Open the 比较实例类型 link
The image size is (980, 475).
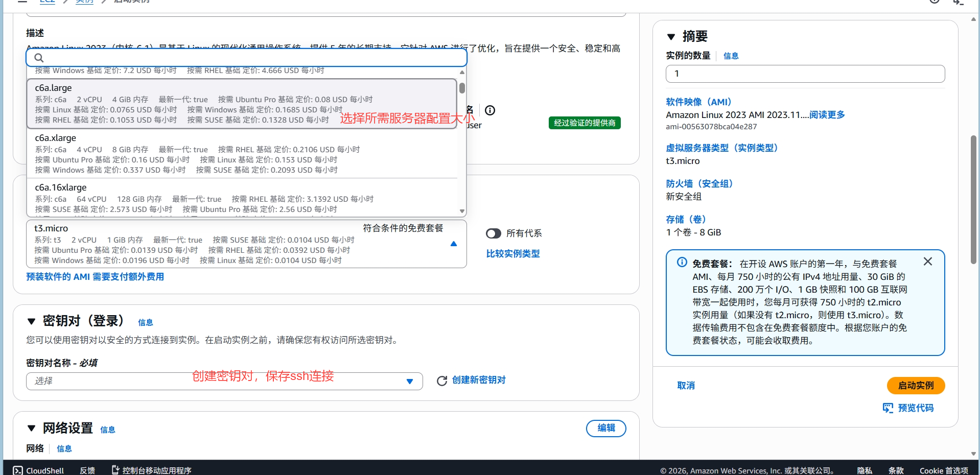point(513,254)
